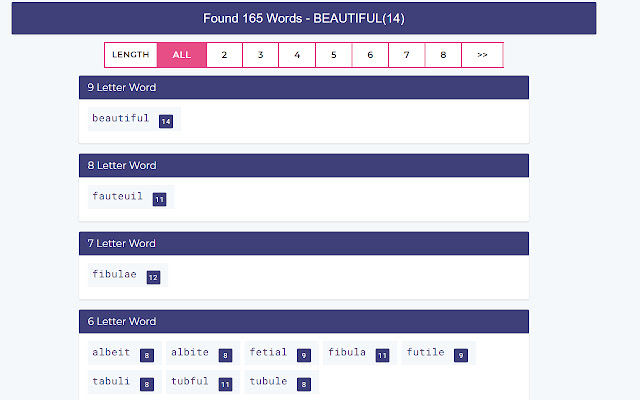Filter words by length 8
This screenshot has width=640, height=400.
443,55
